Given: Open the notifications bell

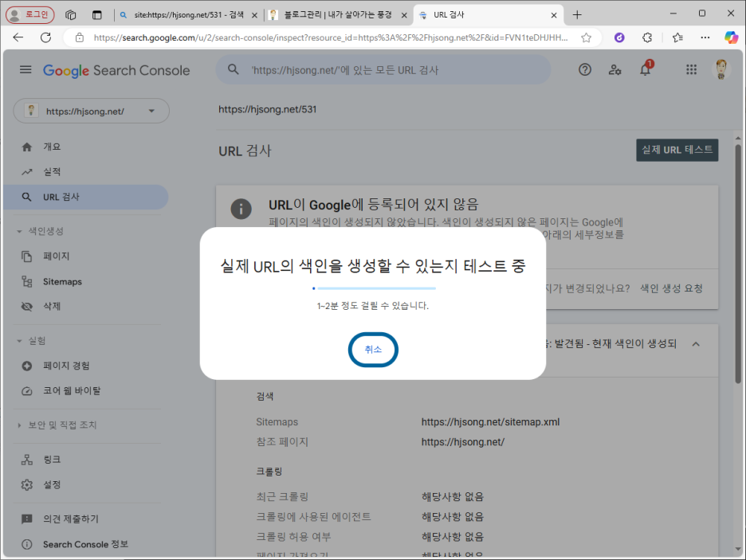Looking at the screenshot, I should [645, 69].
